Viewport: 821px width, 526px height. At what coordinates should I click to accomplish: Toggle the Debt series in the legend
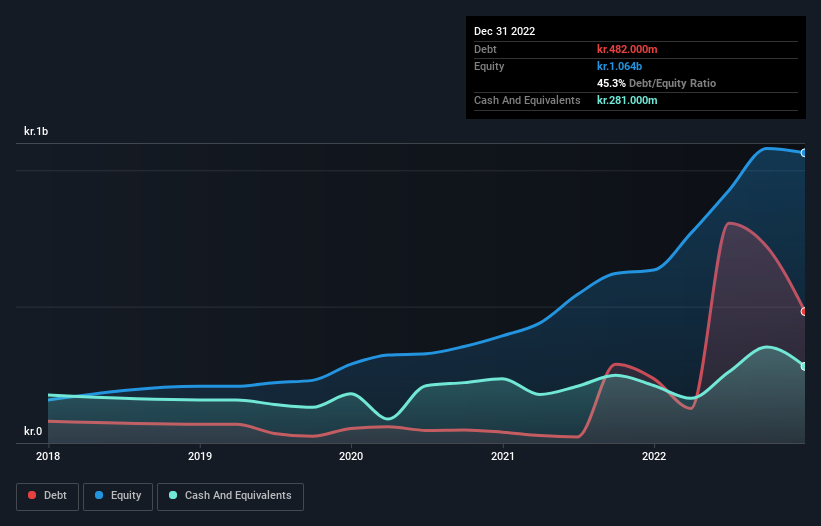pyautogui.click(x=48, y=496)
